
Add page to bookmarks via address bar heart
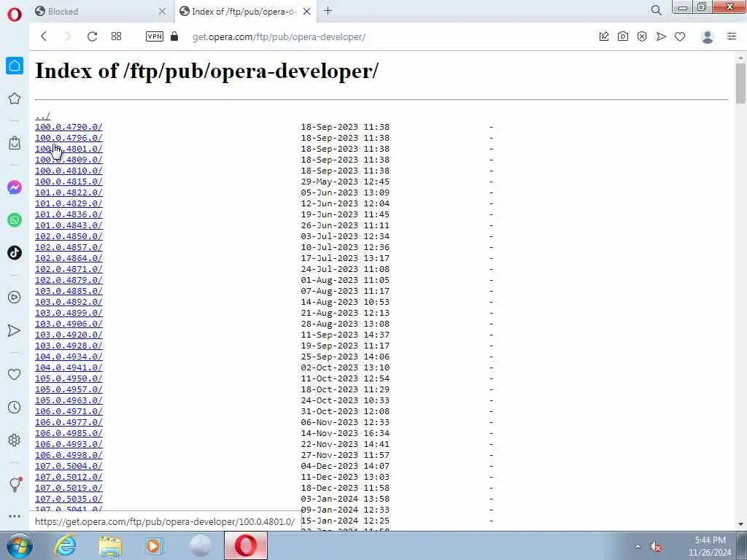(680, 36)
